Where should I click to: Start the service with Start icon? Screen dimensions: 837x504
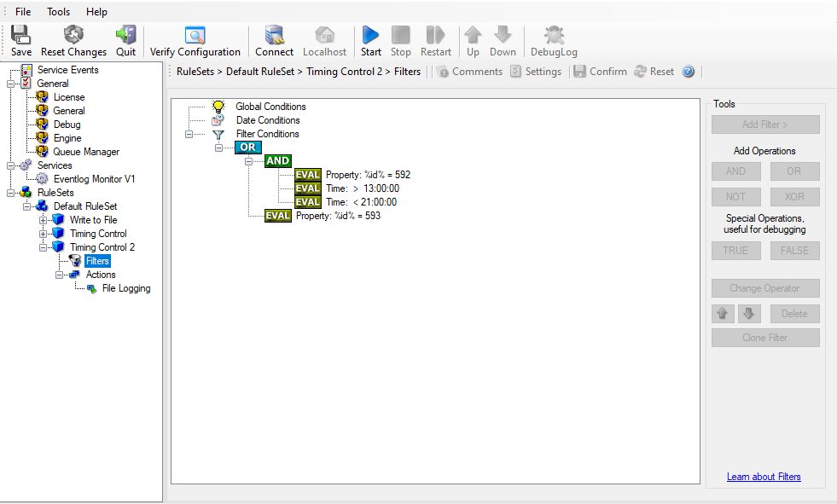tap(370, 35)
